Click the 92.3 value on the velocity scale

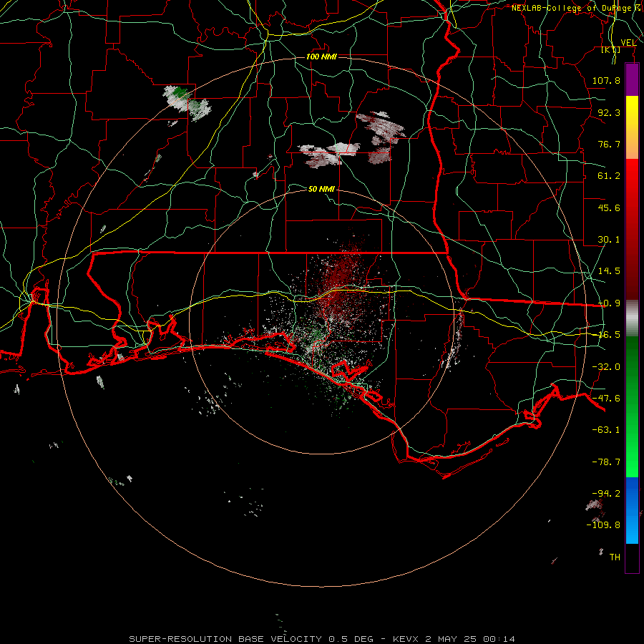click(x=609, y=112)
